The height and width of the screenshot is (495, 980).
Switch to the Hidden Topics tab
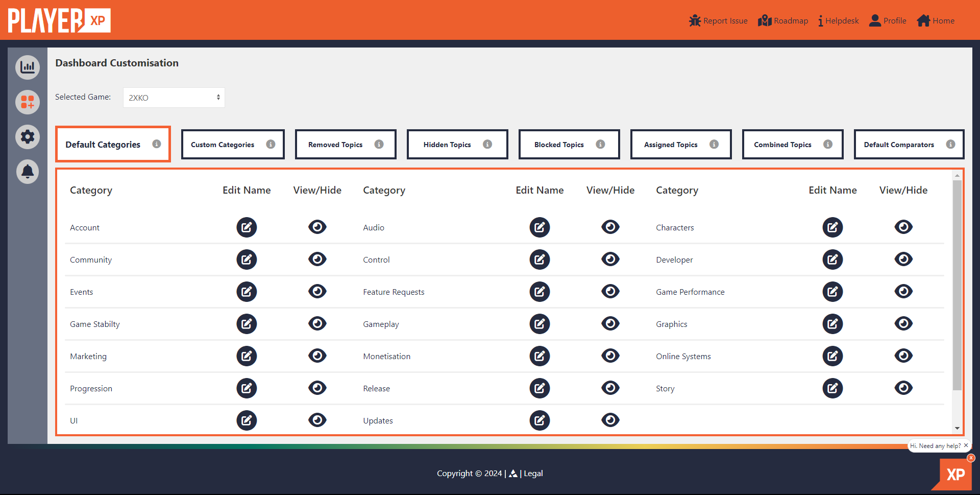pos(457,144)
